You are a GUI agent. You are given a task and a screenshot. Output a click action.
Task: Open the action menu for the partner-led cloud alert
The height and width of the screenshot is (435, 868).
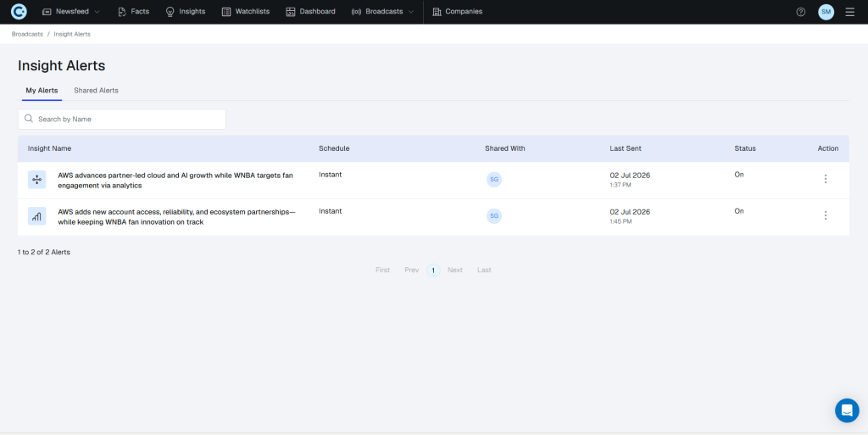tap(826, 179)
